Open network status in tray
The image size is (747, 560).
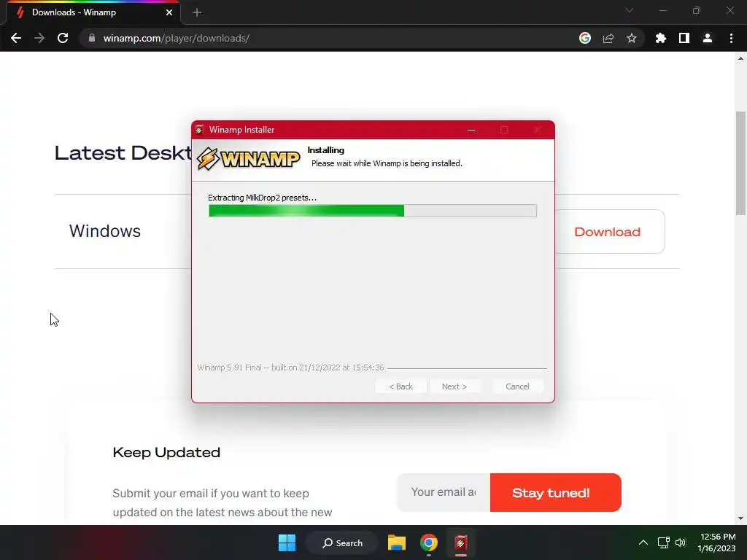coord(663,542)
